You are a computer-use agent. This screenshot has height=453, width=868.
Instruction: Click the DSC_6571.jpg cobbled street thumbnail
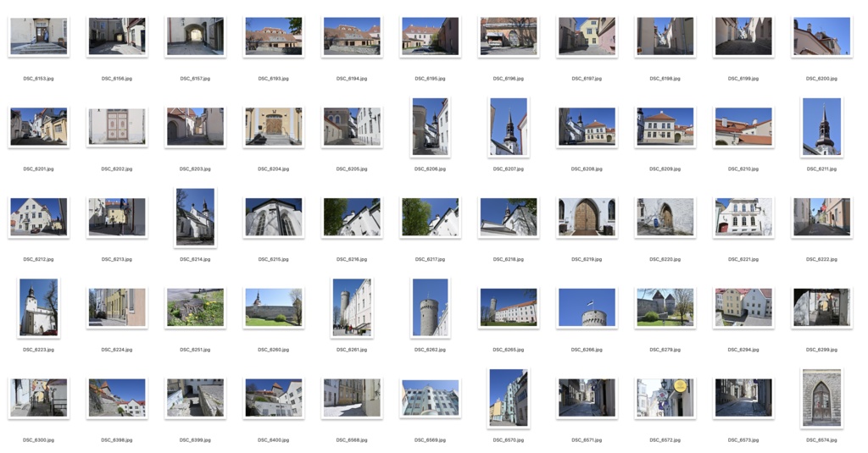click(587, 398)
